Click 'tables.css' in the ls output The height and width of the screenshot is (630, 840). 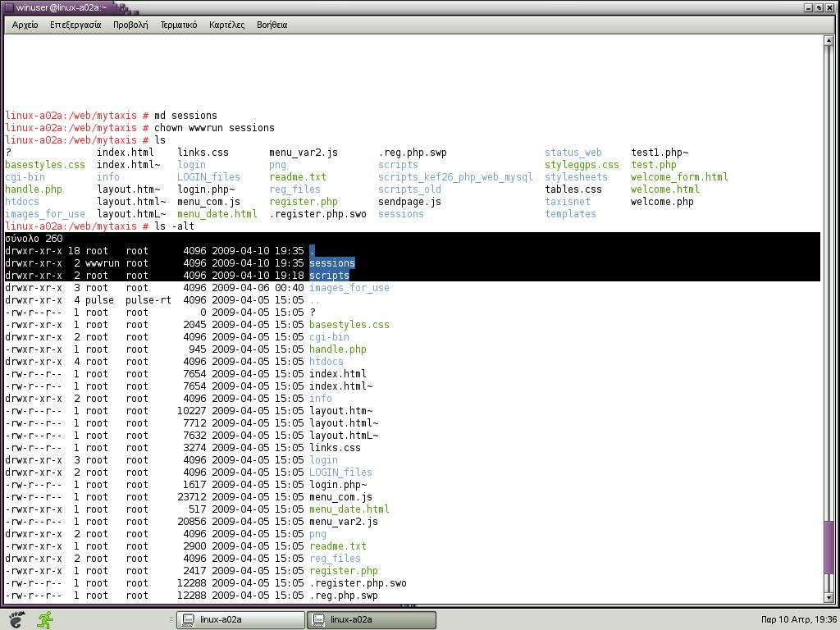point(573,189)
